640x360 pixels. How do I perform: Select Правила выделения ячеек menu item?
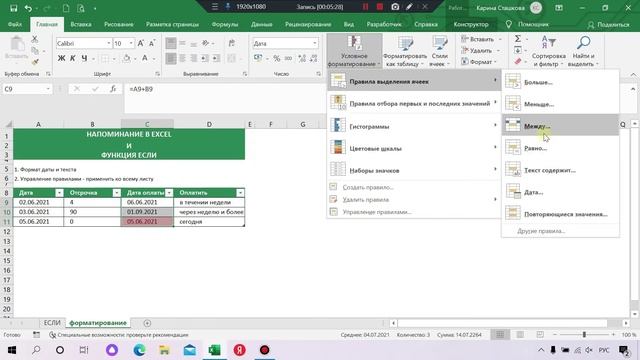(414, 81)
